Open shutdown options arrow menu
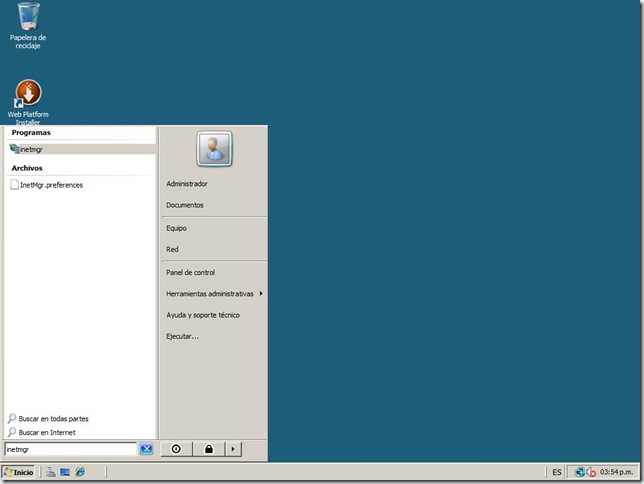This screenshot has width=644, height=484. click(233, 449)
